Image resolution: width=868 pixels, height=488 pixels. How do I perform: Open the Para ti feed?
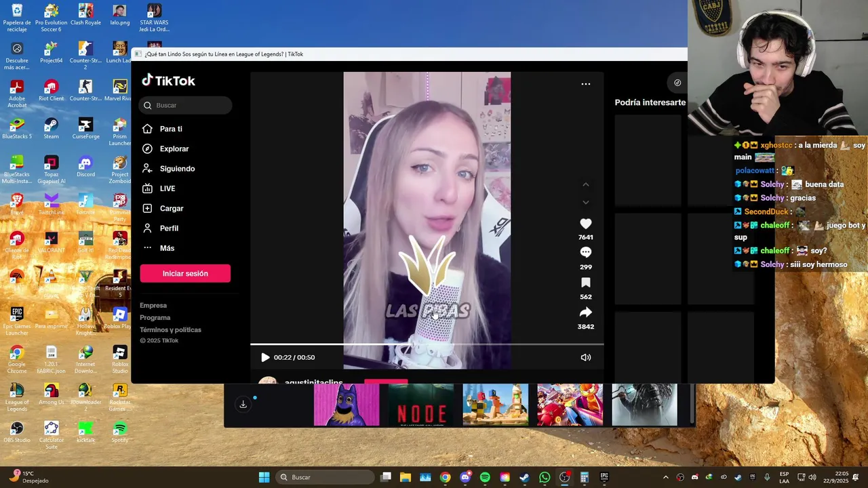[x=171, y=129]
